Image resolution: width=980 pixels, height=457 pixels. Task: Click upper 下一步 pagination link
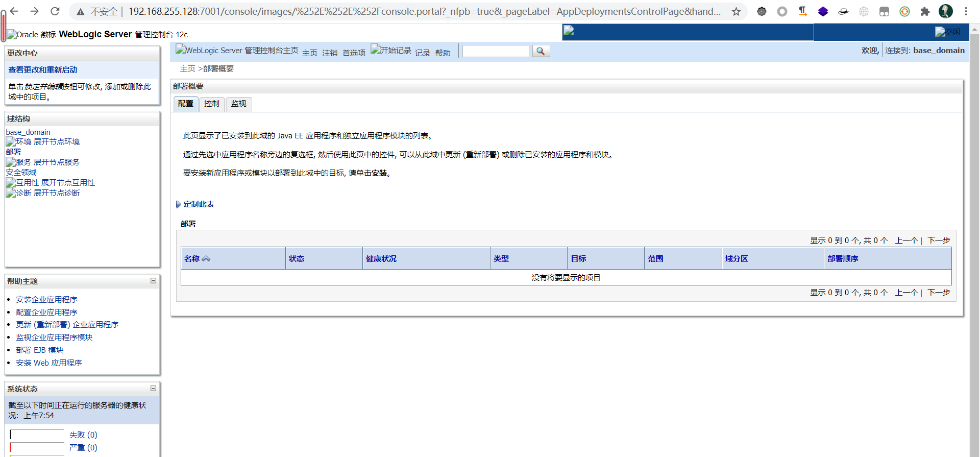(939, 240)
